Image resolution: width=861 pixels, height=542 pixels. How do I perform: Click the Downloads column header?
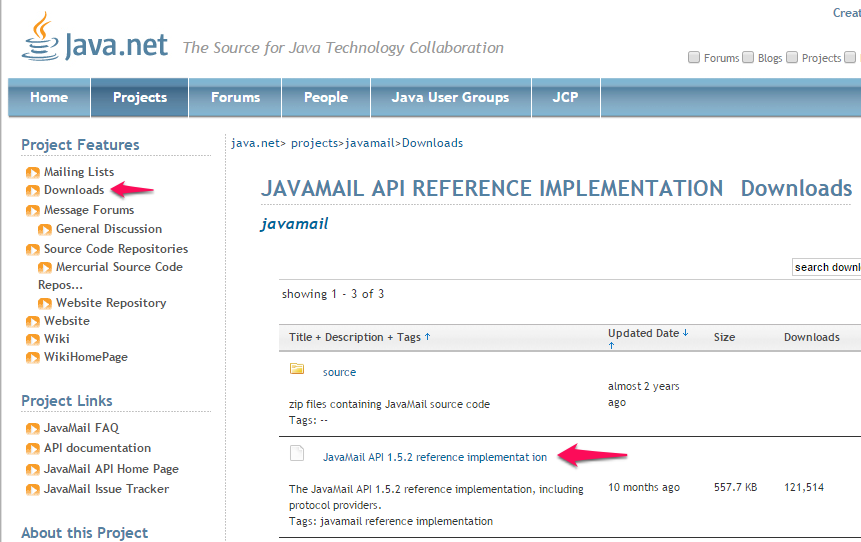click(x=812, y=337)
